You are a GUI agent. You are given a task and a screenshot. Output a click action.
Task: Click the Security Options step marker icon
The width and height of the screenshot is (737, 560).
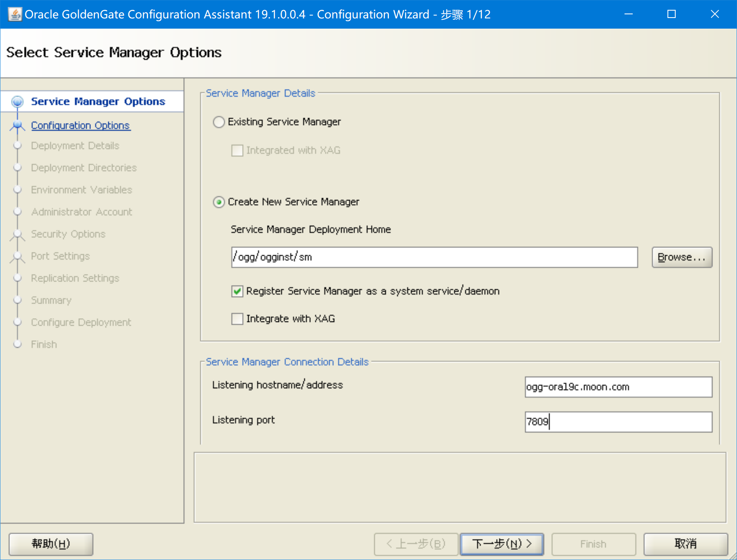(18, 234)
